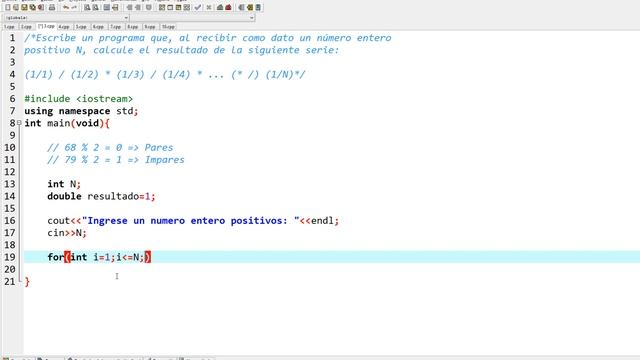Viewport: 640px width, 360px height.
Task: Click the Open file toolbar icon
Action: point(16,7)
